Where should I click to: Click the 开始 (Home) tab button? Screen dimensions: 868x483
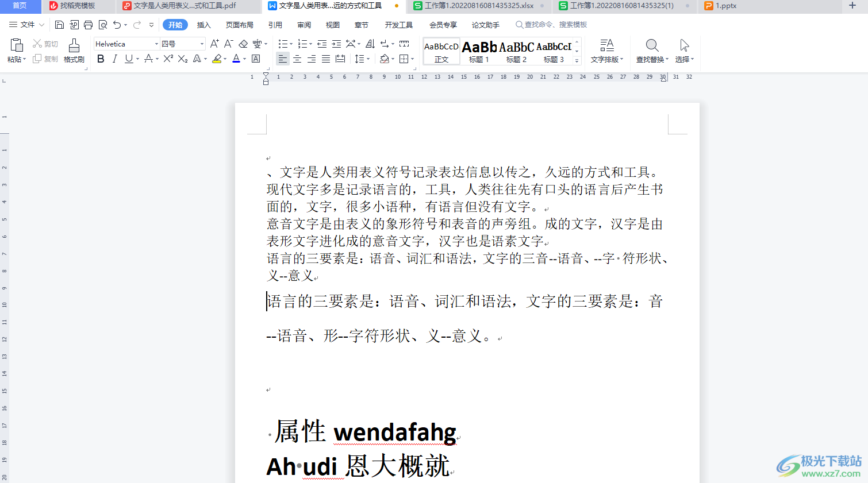(175, 25)
